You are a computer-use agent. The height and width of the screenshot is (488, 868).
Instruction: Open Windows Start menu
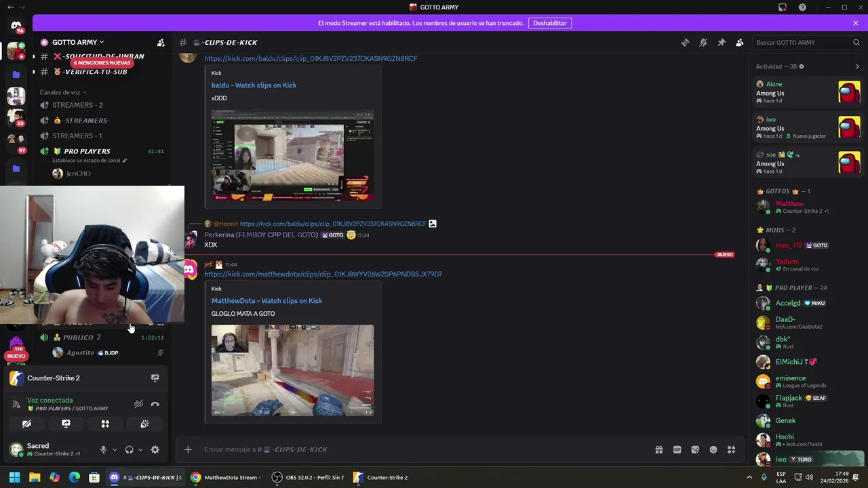tap(14, 477)
